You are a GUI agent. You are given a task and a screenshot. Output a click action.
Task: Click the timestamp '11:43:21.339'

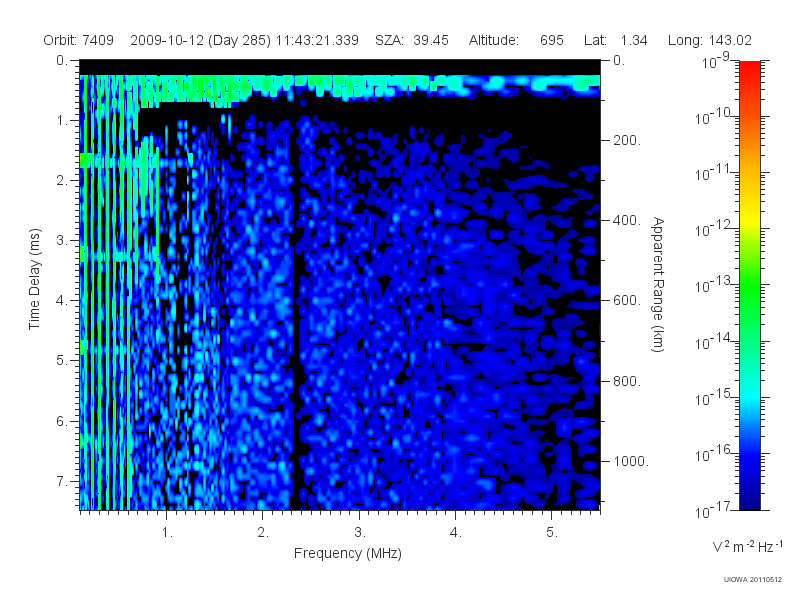click(x=317, y=40)
